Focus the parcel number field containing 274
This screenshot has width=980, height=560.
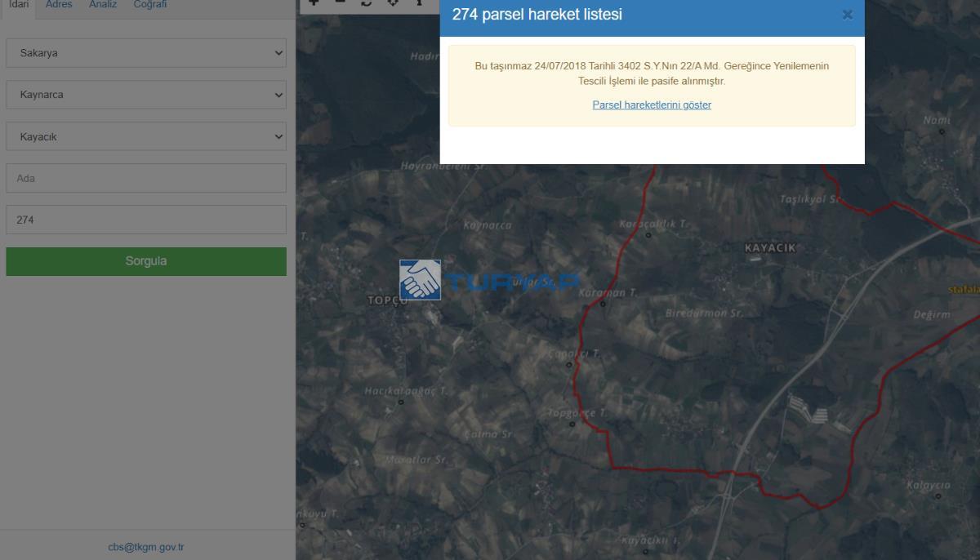pos(146,220)
